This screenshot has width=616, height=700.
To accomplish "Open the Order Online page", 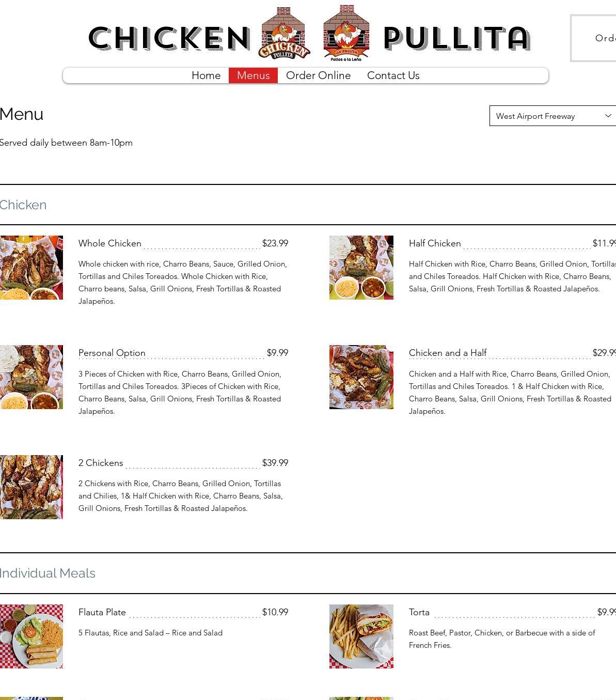I will 318,75.
